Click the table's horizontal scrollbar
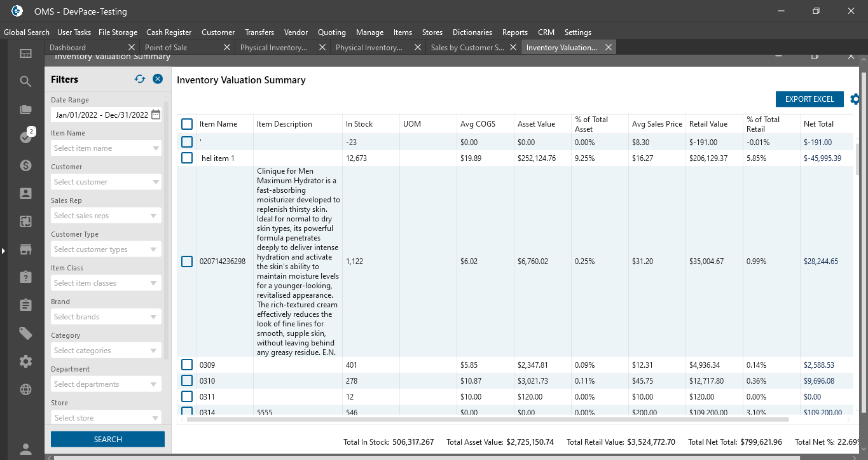This screenshot has height=460, width=868. click(x=486, y=419)
